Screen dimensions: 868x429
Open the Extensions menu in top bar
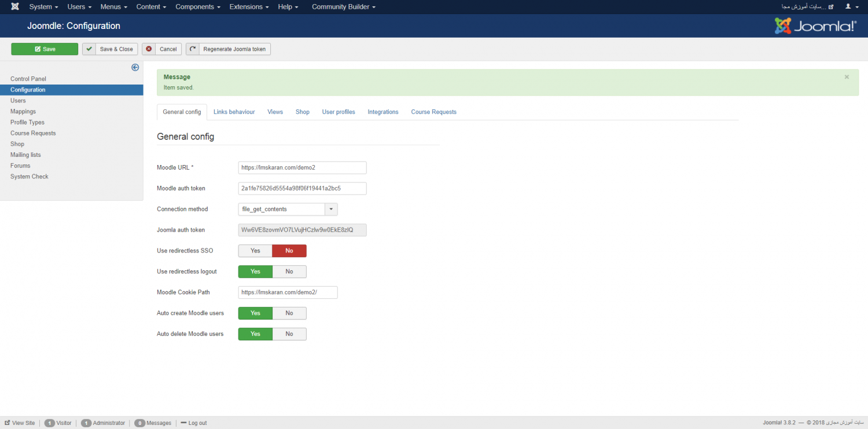point(249,7)
